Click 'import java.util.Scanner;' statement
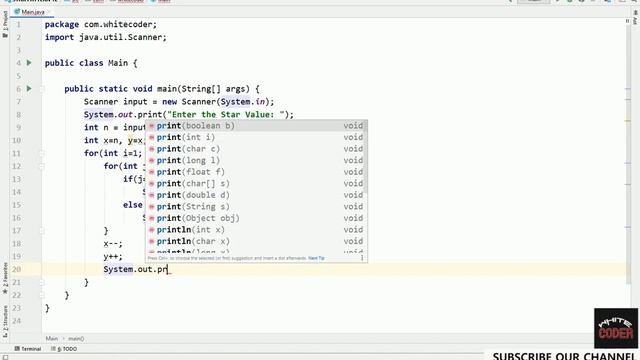Screen dimensions: 640x360 tap(105, 37)
